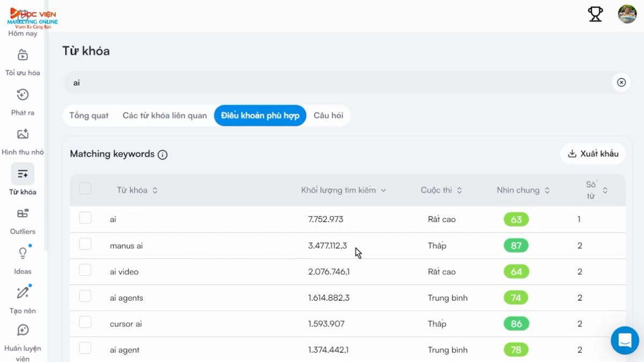Switch to the Tổng quat tab

click(x=89, y=116)
